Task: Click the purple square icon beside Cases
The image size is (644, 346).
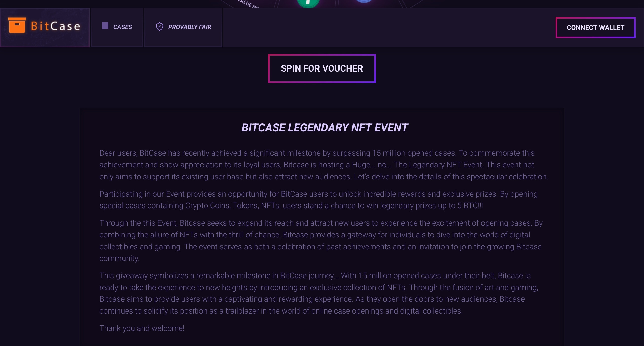Action: point(105,26)
